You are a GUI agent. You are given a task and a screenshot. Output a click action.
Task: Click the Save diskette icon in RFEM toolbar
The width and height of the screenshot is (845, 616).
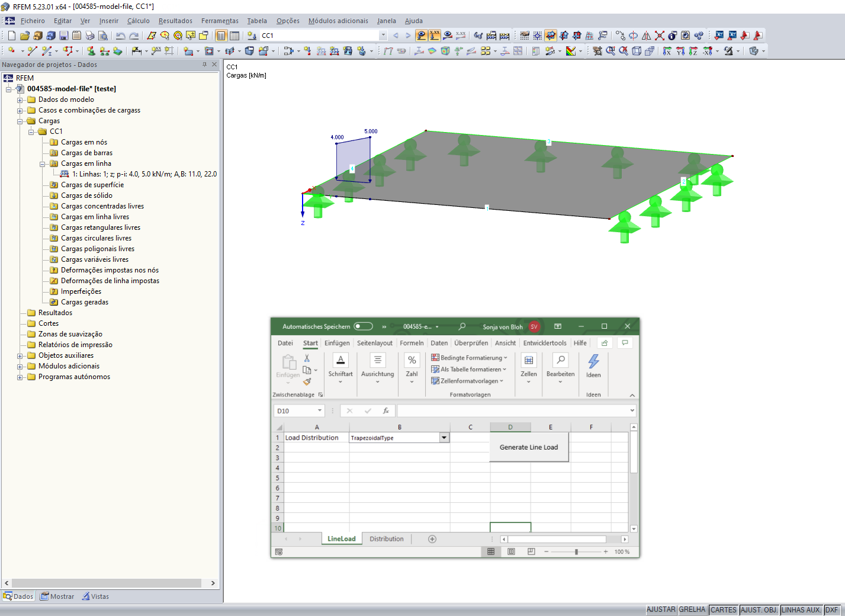[64, 36]
